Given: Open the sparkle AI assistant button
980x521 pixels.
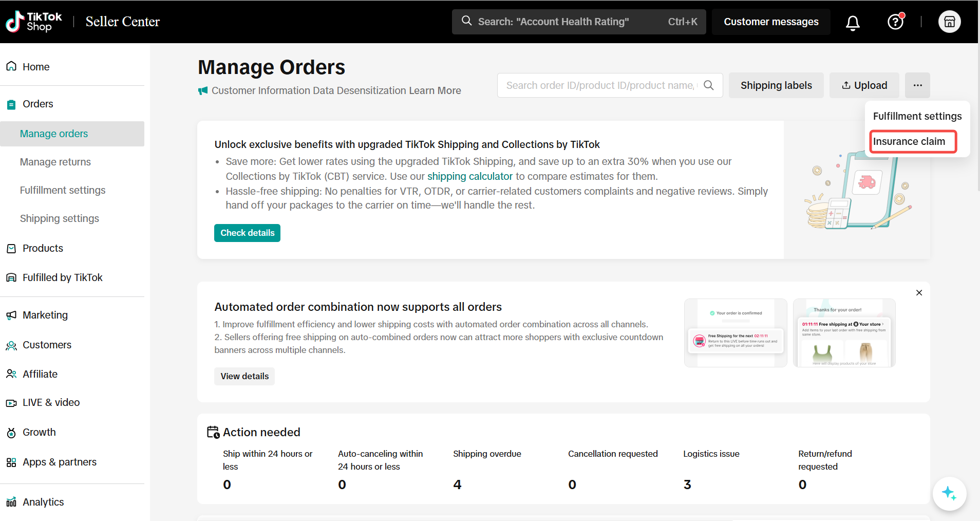Looking at the screenshot, I should tap(949, 494).
